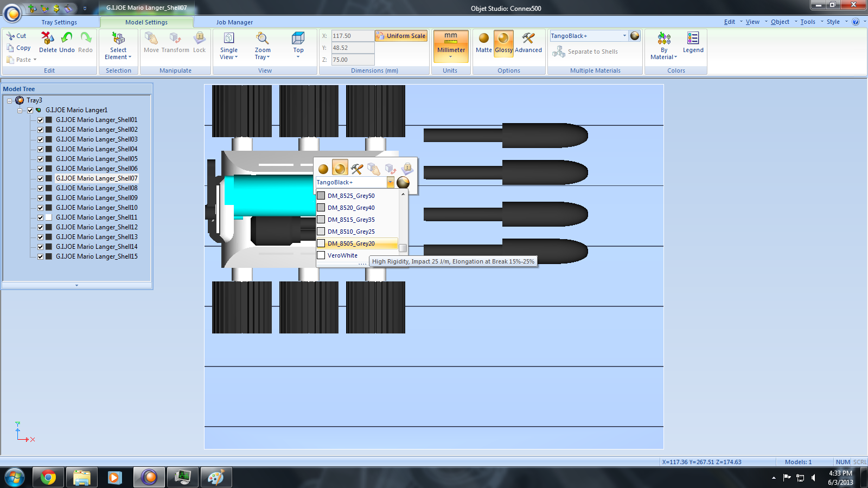Open the help question mark icon
868x488 pixels.
(x=856, y=22)
